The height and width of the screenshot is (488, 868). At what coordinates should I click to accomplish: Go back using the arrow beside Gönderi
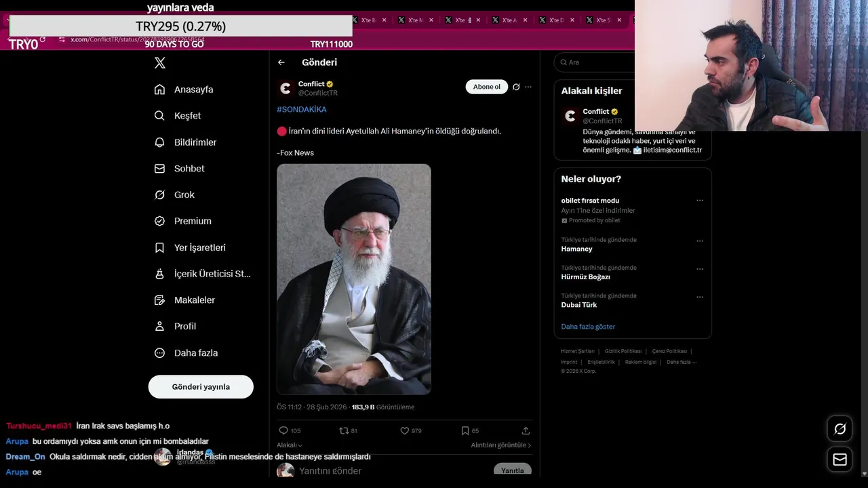point(281,62)
